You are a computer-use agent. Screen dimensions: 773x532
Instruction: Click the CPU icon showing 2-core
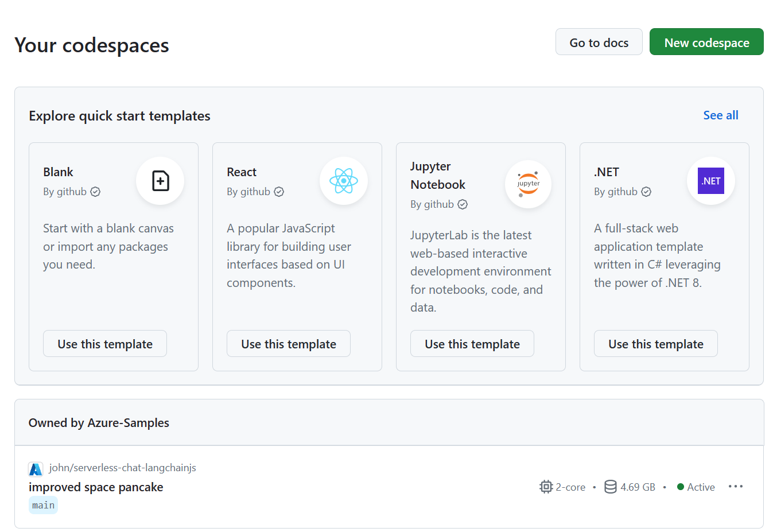click(546, 487)
